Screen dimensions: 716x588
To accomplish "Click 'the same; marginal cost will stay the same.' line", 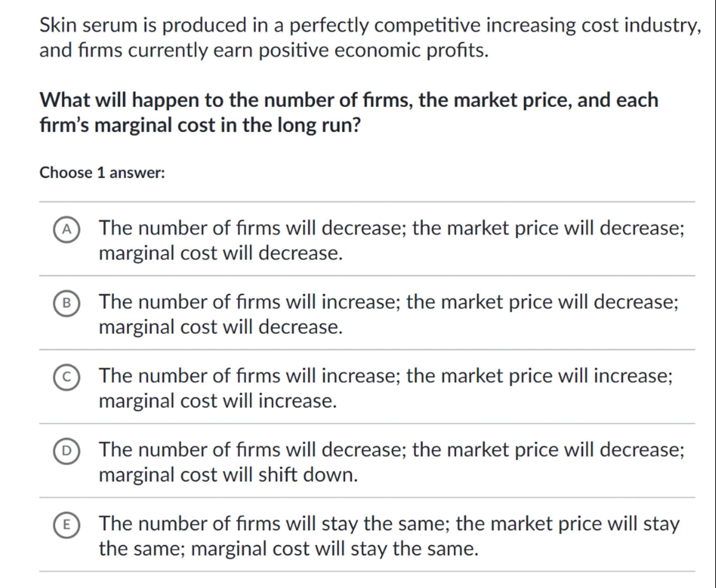I will [x=288, y=549].
